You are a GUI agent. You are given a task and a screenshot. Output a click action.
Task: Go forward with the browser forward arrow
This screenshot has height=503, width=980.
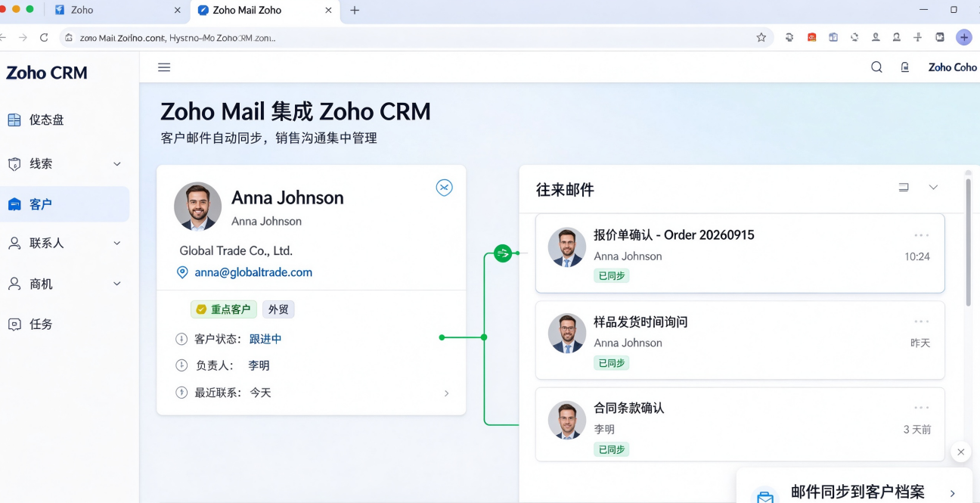[23, 37]
